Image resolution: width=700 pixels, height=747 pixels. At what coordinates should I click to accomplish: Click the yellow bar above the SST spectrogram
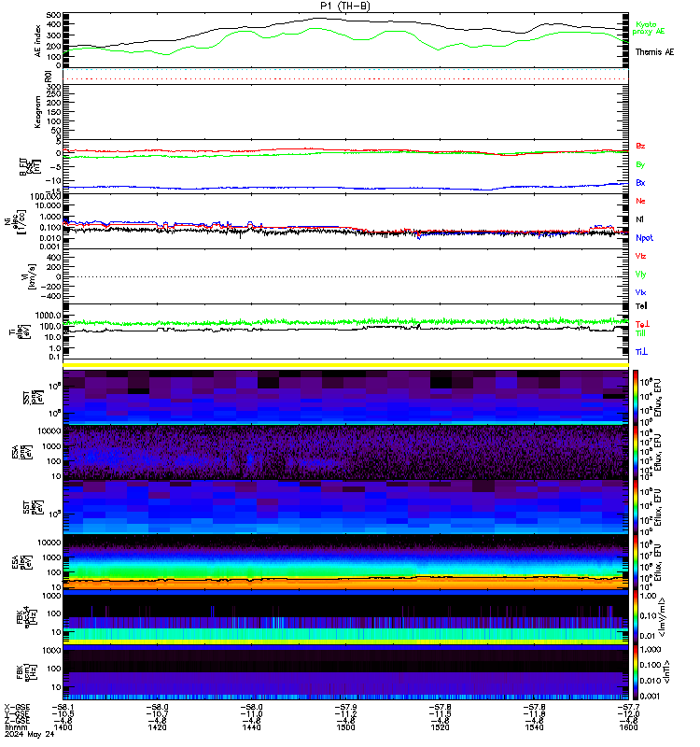coord(345,365)
